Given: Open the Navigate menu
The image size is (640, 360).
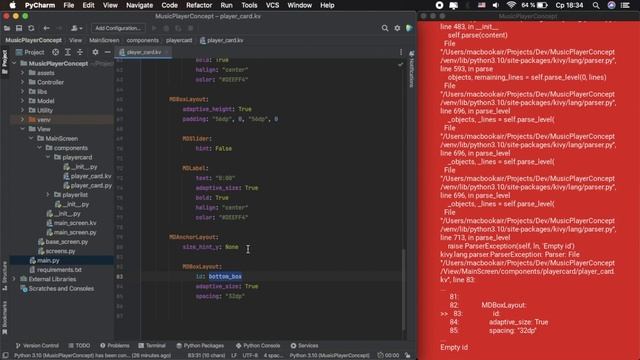Looking at the screenshot, I should pos(139,5).
